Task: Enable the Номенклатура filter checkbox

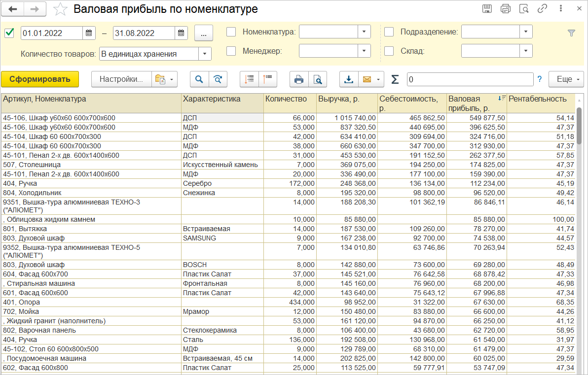Action: 231,32
